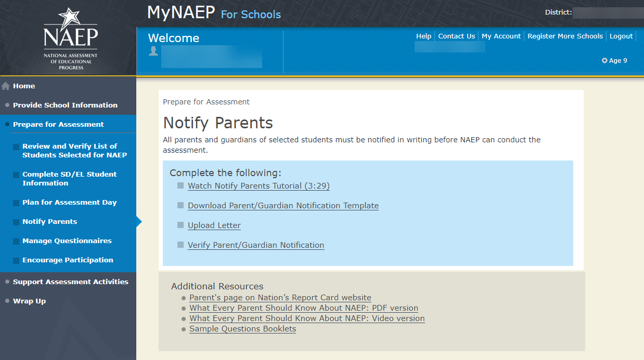Expand Support Assessment Activities section
This screenshot has width=644, height=360.
click(x=70, y=282)
